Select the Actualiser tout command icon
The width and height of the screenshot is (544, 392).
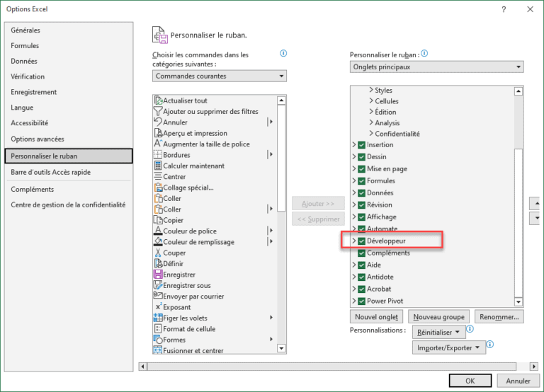(x=158, y=100)
